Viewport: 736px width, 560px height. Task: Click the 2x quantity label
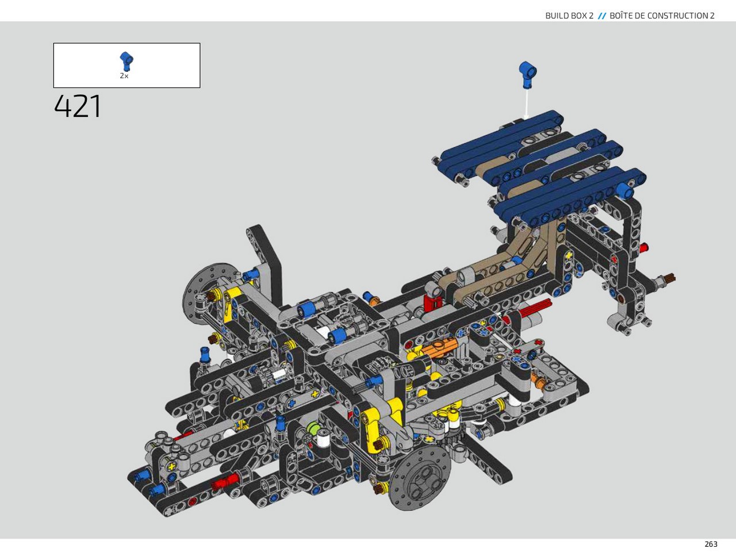124,76
